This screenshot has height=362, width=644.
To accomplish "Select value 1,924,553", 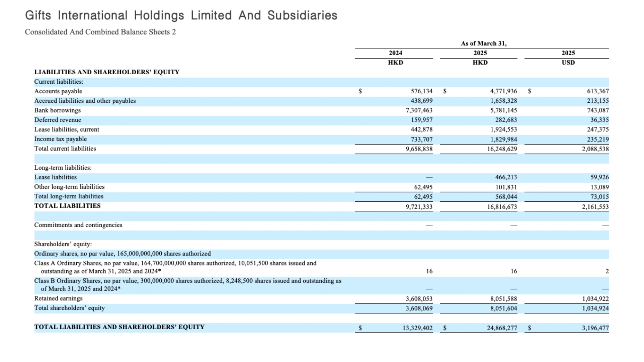I will [504, 129].
